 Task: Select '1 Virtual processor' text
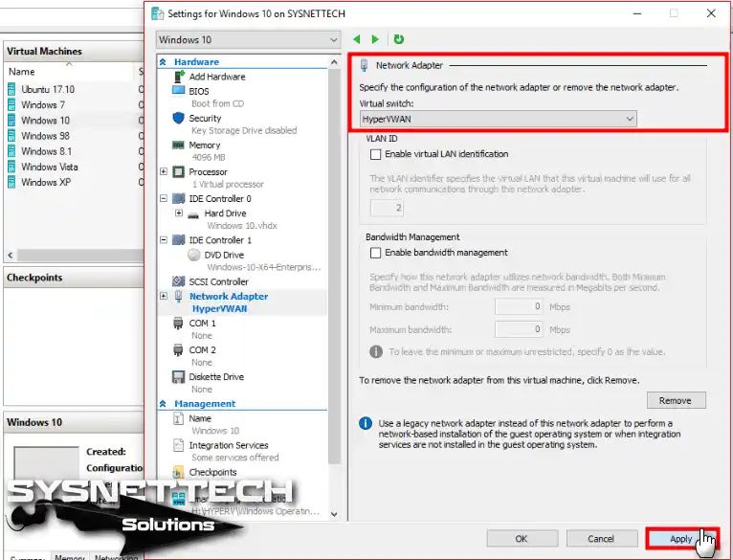(228, 185)
